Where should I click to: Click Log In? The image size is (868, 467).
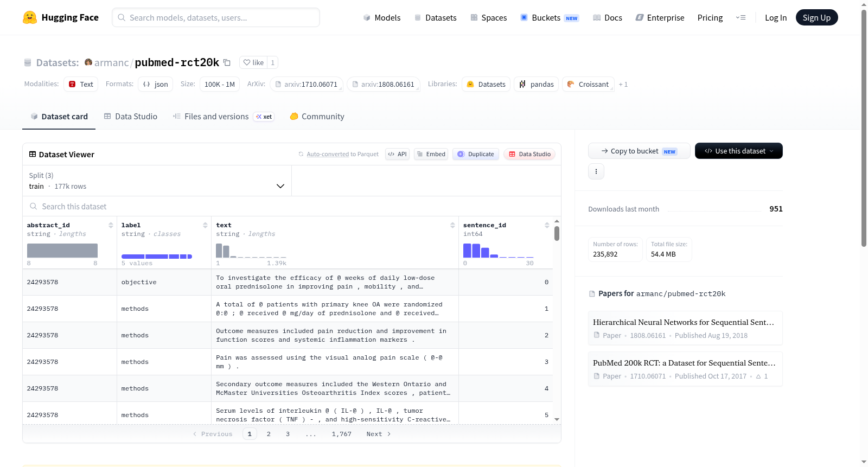pyautogui.click(x=776, y=18)
